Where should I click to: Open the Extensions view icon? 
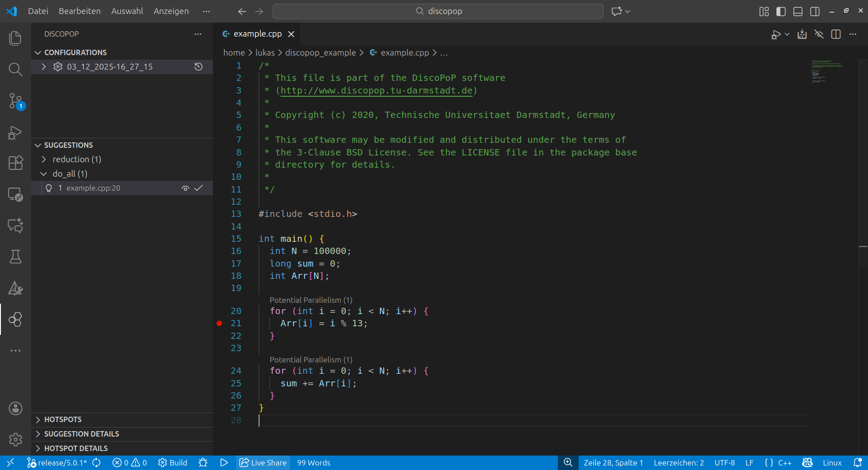pos(15,163)
